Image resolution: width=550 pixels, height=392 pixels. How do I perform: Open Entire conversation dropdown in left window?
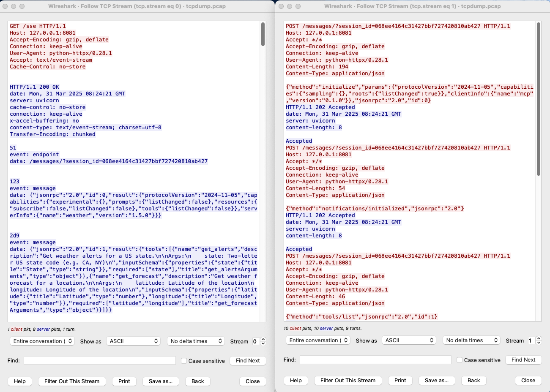pyautogui.click(x=42, y=341)
